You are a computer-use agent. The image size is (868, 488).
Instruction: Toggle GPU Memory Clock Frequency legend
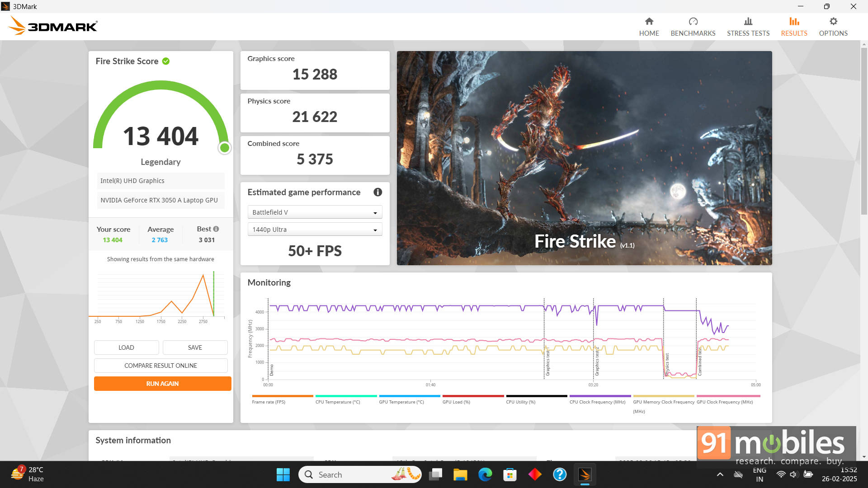tap(663, 404)
